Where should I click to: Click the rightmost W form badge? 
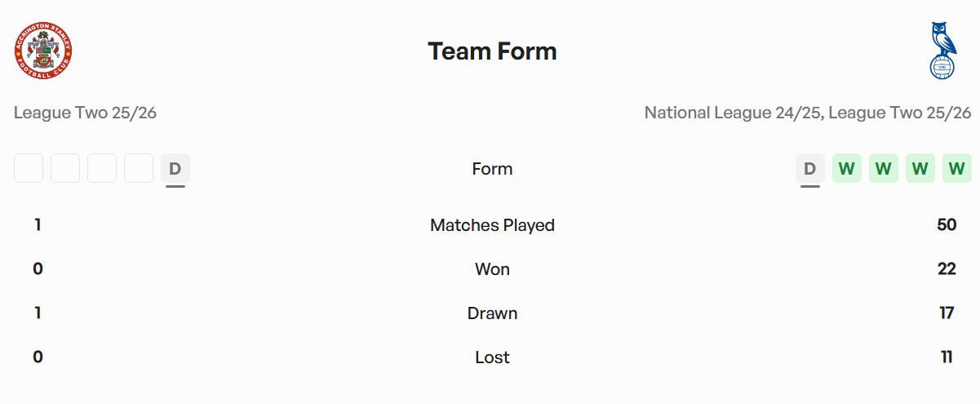pyautogui.click(x=956, y=169)
